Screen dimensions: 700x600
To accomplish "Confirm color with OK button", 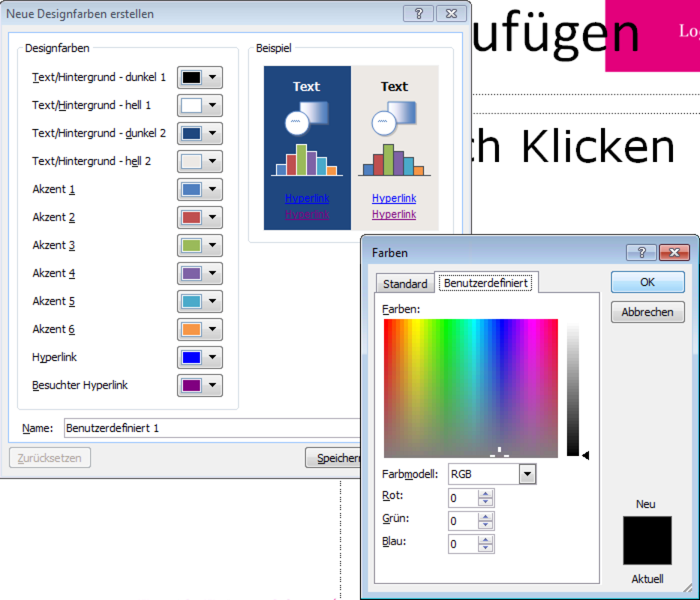I will pyautogui.click(x=647, y=282).
